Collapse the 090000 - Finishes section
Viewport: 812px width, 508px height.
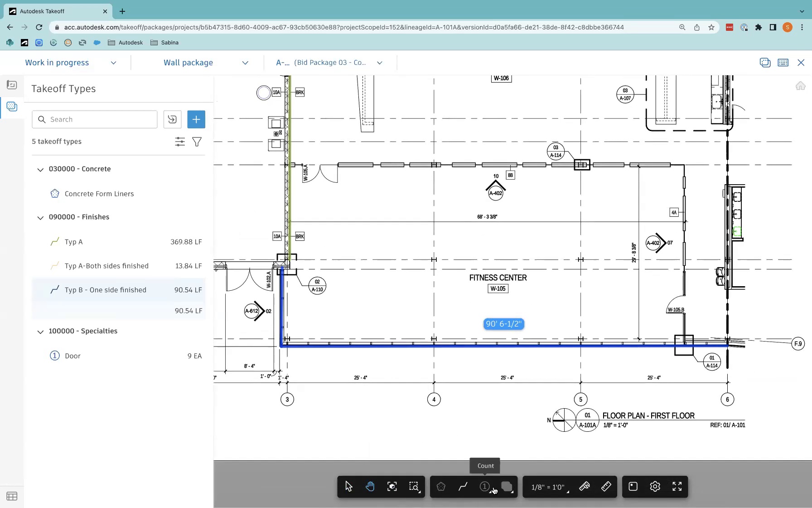click(40, 218)
